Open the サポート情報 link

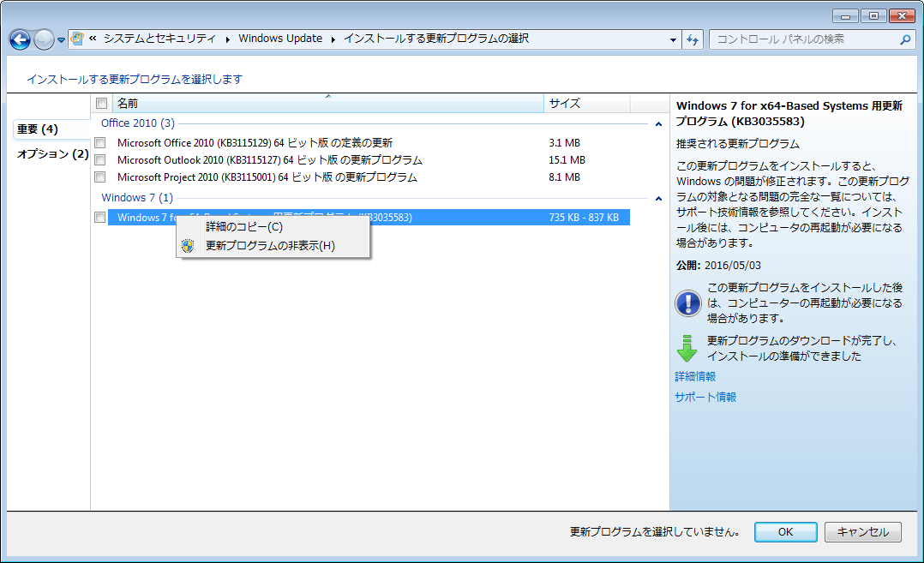pos(705,397)
